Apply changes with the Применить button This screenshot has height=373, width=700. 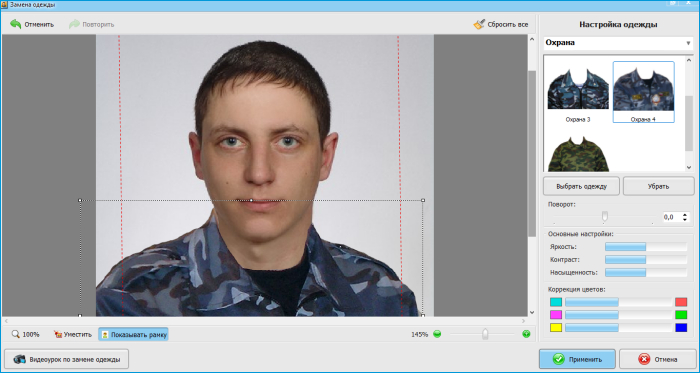click(577, 359)
